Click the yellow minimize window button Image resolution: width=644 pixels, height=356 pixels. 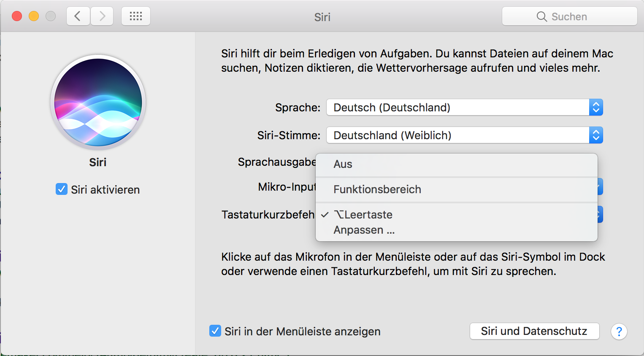34,16
